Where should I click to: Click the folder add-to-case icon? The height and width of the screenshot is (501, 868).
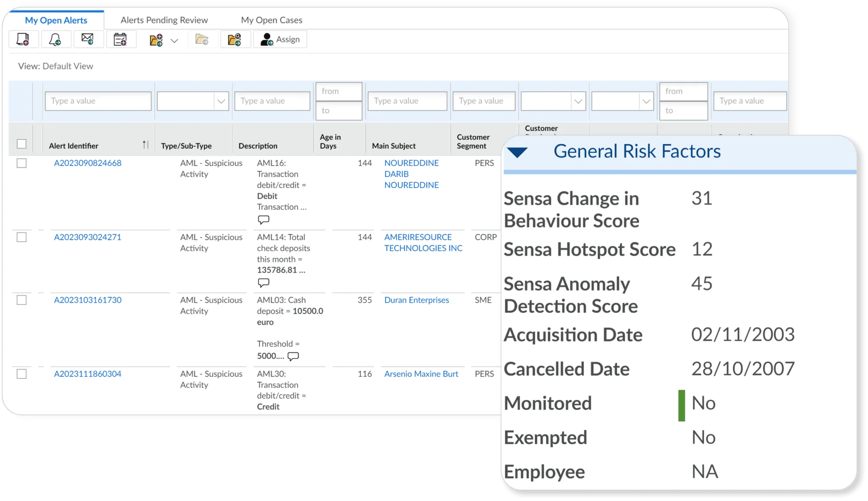(156, 40)
